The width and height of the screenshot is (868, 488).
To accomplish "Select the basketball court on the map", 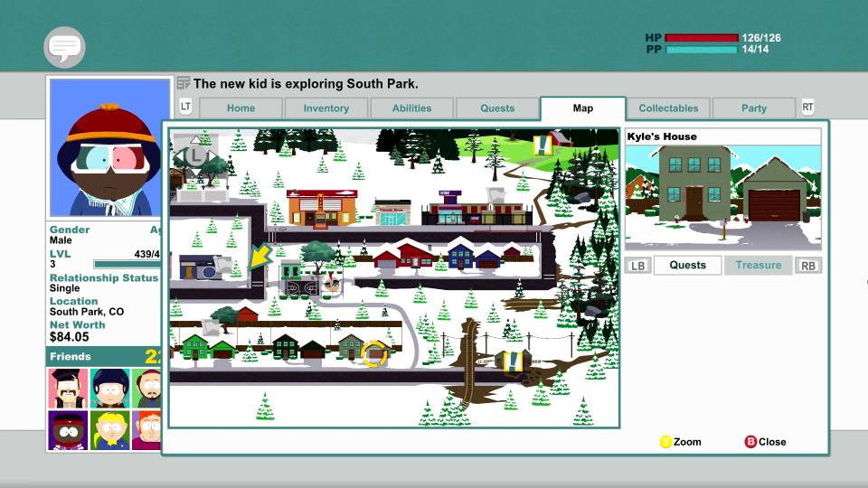I will (301, 289).
